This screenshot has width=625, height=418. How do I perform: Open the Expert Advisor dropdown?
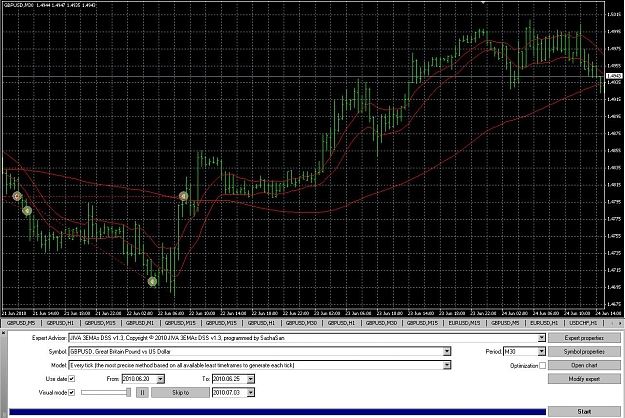541,338
